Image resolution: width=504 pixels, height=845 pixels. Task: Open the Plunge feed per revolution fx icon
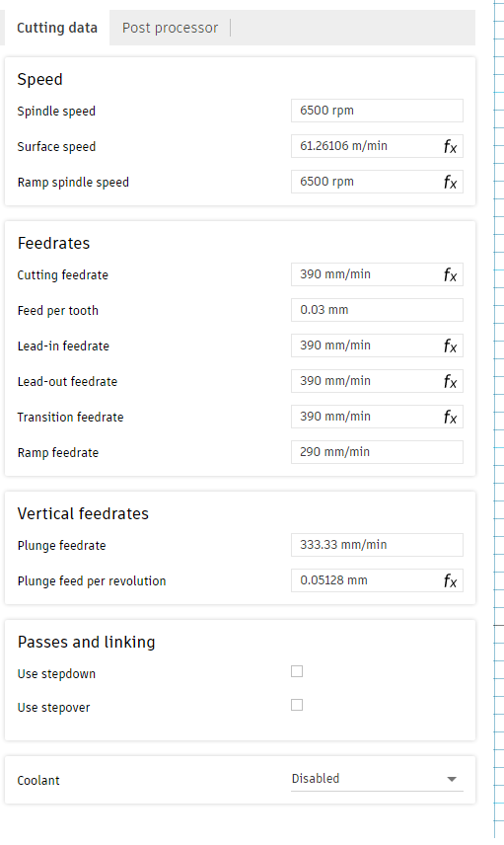click(450, 580)
